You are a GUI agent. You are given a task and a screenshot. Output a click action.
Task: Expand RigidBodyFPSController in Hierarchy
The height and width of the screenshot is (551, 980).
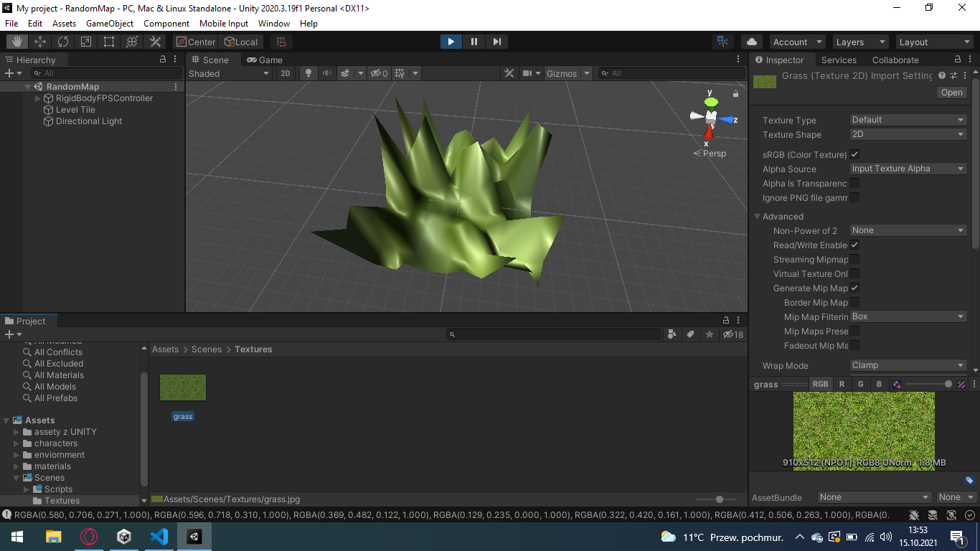(38, 98)
